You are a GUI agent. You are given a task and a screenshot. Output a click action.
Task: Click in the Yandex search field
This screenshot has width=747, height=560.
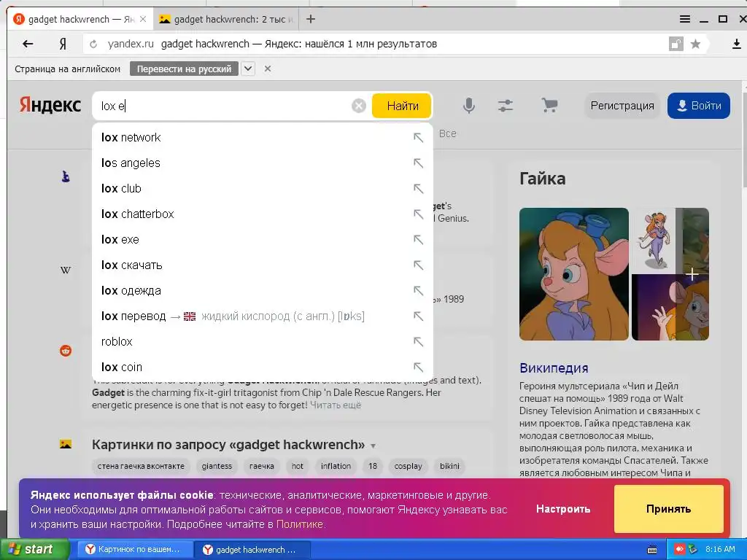pos(224,106)
